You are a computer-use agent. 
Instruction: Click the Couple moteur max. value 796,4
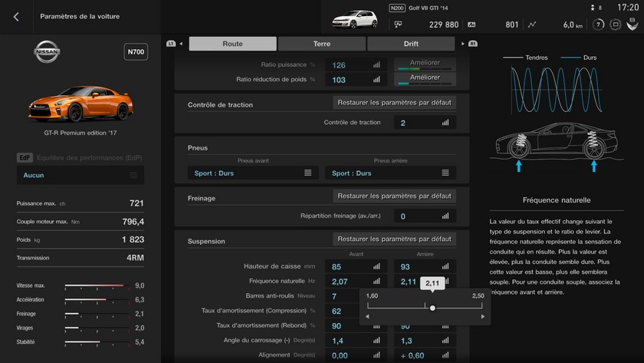(133, 222)
